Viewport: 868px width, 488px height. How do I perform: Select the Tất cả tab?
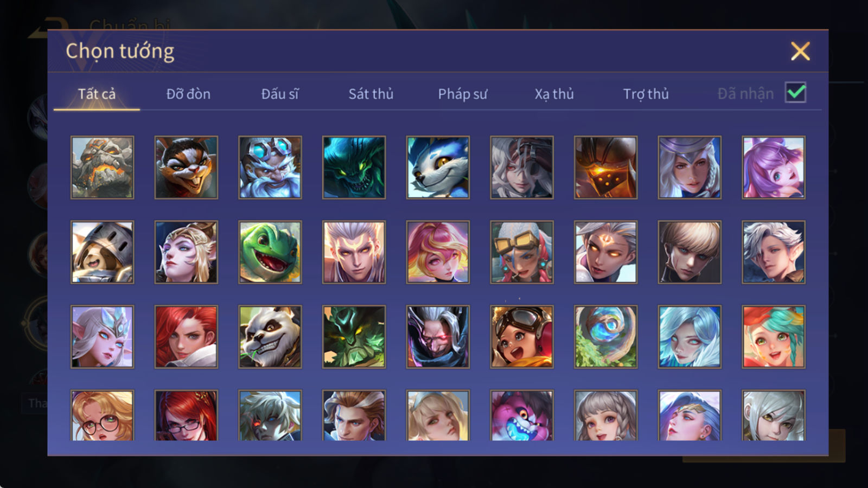pyautogui.click(x=97, y=94)
